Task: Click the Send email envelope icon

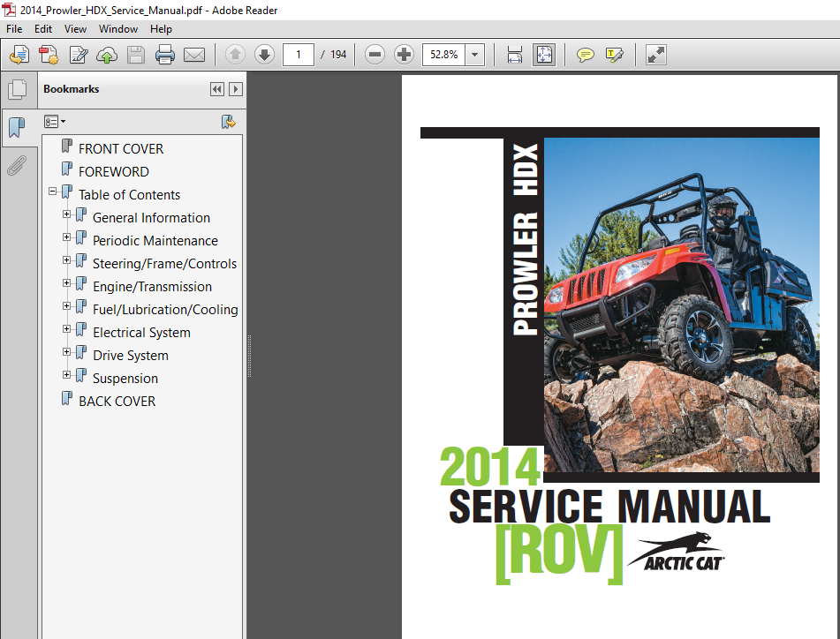Action: point(194,55)
